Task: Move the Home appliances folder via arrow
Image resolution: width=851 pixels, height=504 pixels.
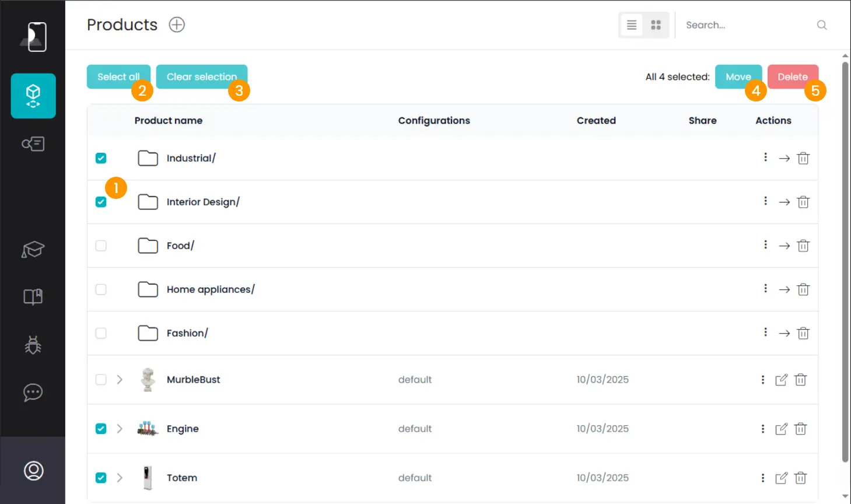Action: tap(784, 289)
